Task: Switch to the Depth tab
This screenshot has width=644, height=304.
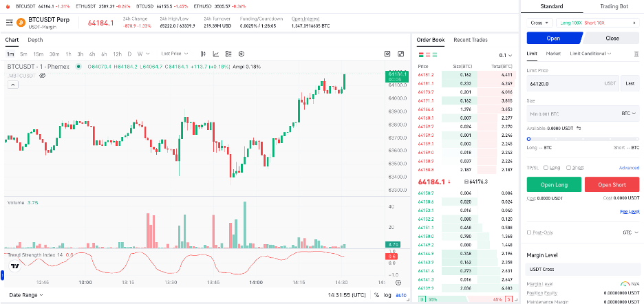Action: coord(35,40)
